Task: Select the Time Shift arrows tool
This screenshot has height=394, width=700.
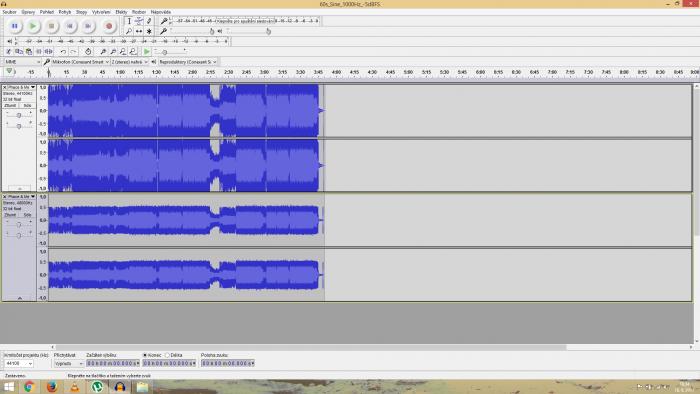Action: (139, 31)
